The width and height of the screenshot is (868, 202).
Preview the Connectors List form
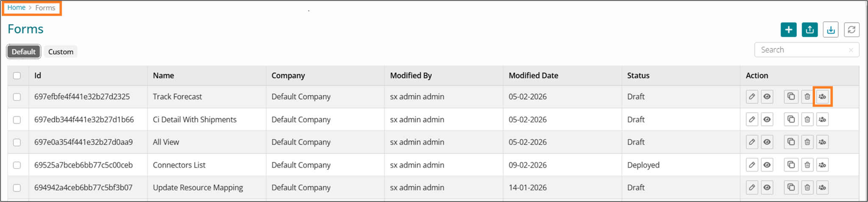point(767,165)
